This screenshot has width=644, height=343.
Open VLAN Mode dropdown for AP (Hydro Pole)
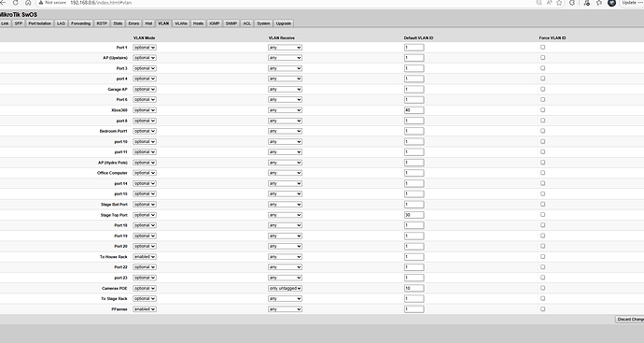point(145,163)
